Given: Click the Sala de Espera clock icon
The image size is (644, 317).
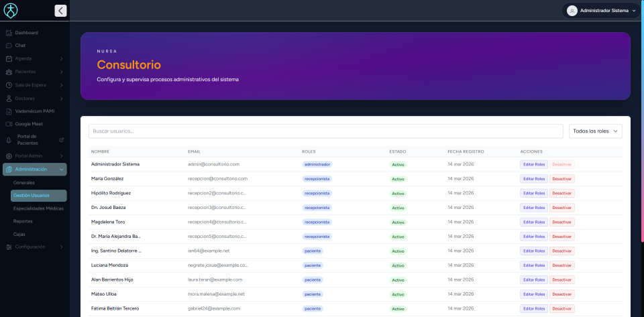Looking at the screenshot, I should point(9,85).
